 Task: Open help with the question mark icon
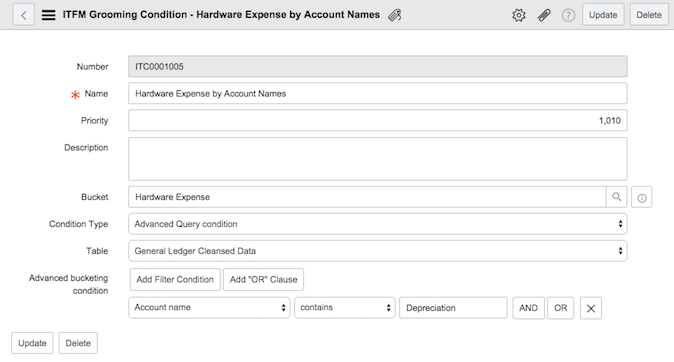point(568,15)
